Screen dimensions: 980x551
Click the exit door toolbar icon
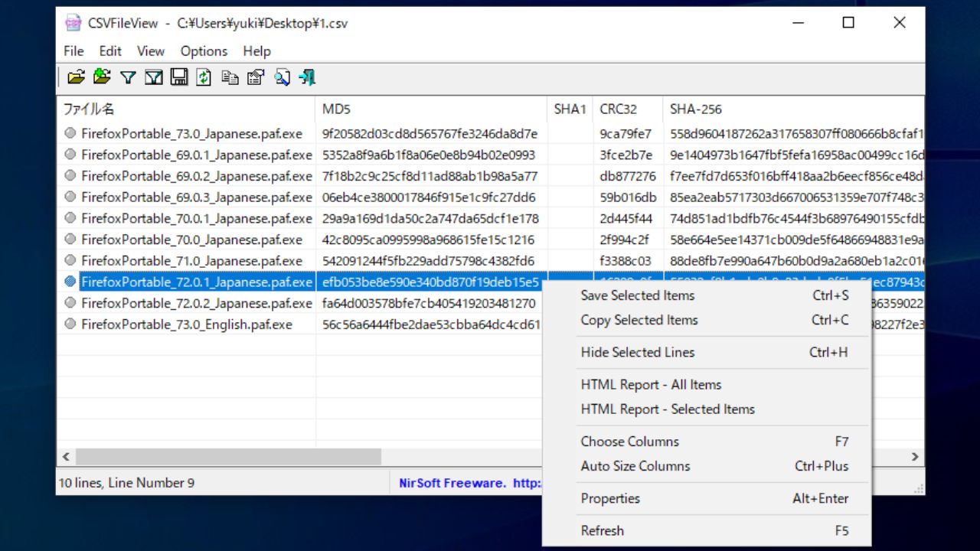tap(307, 77)
